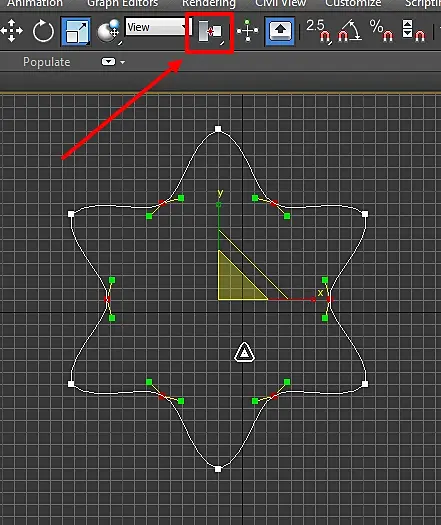Open the Customize menu

point(353,4)
